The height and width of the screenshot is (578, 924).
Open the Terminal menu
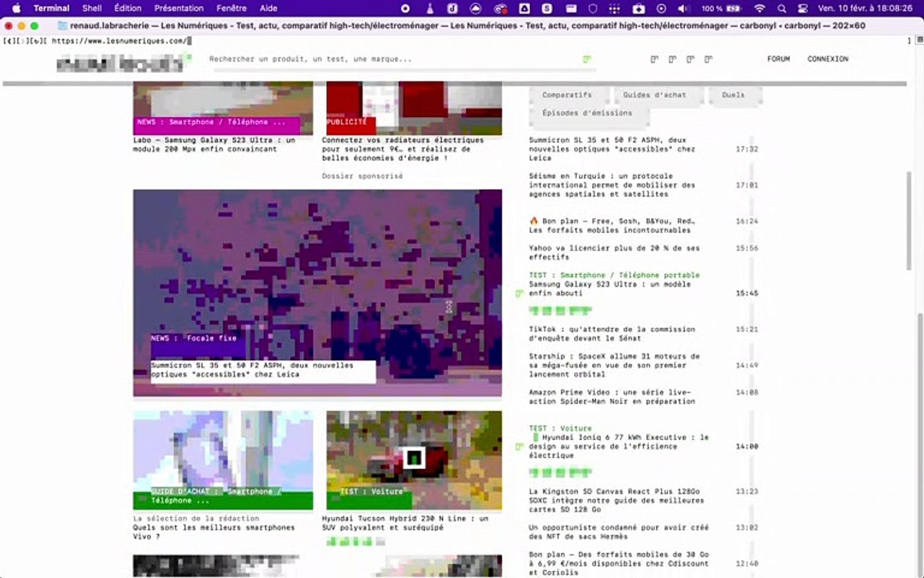click(51, 8)
